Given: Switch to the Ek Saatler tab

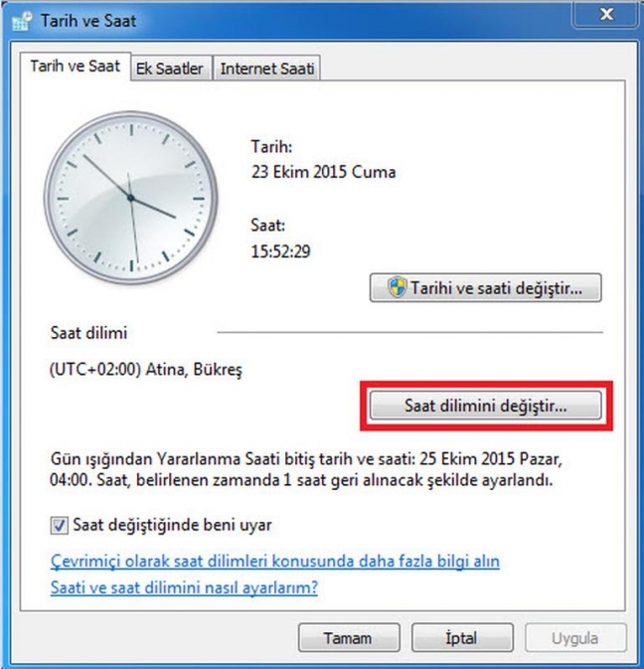Looking at the screenshot, I should point(170,69).
